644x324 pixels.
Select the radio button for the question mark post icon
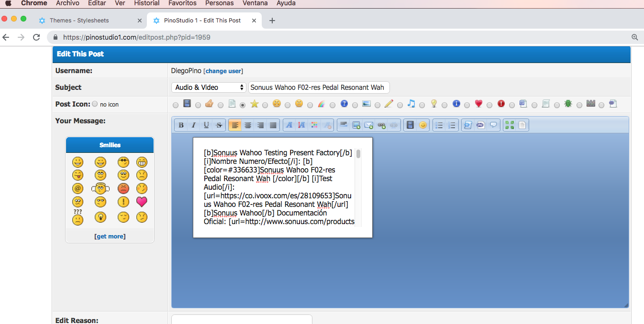[333, 105]
